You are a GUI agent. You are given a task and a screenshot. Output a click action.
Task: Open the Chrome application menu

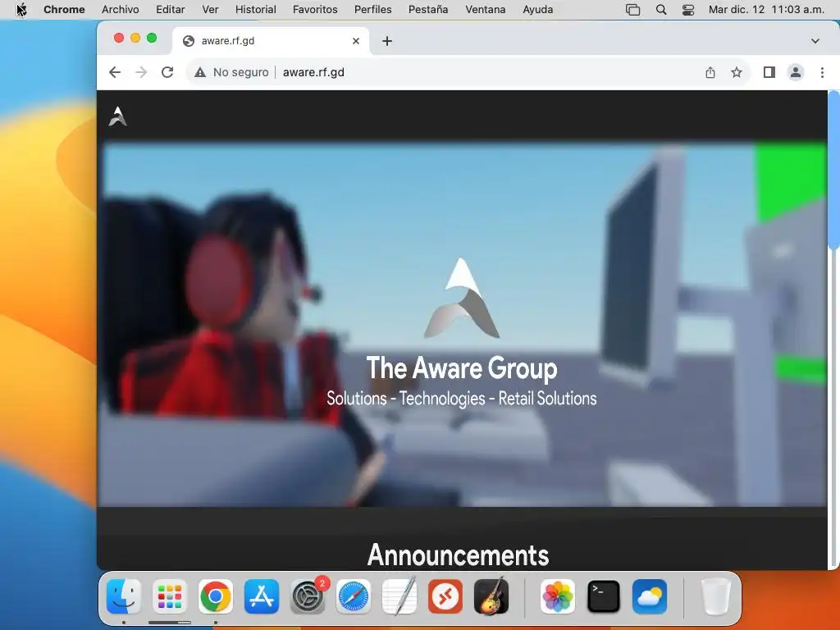coord(64,10)
